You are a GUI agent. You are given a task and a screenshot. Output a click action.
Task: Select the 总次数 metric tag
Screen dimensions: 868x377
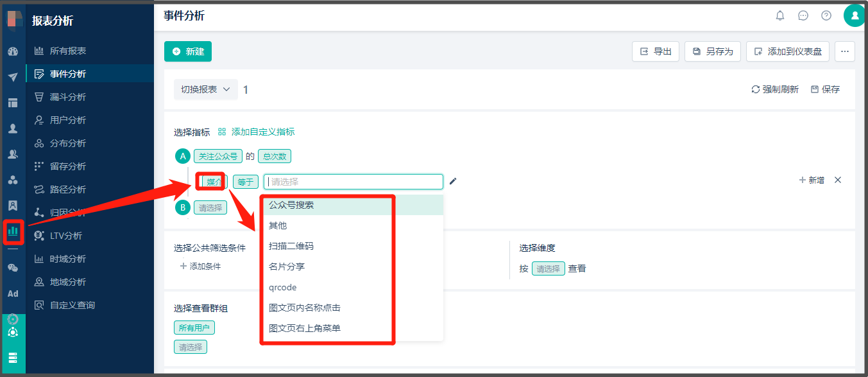point(274,155)
